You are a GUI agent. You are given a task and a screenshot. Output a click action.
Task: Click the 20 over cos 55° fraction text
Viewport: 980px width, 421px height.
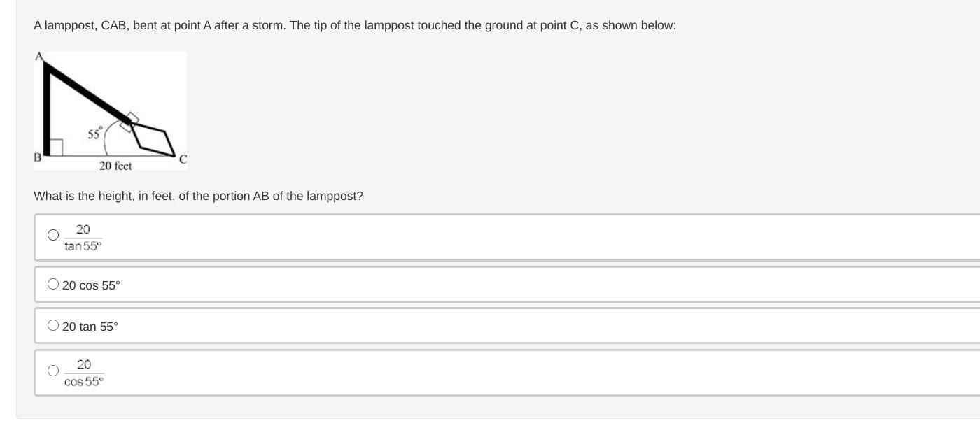pos(84,373)
